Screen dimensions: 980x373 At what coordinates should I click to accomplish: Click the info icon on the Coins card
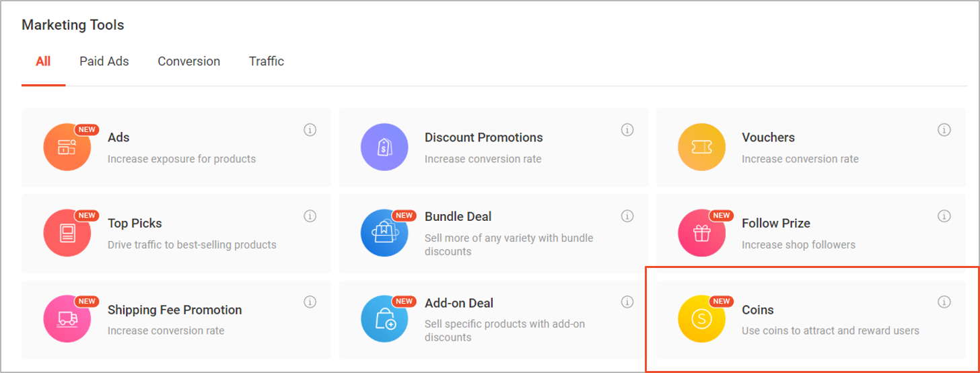(x=944, y=302)
